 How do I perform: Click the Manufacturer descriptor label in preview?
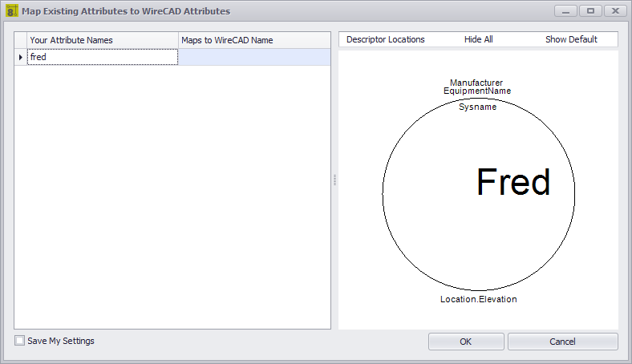(x=476, y=83)
